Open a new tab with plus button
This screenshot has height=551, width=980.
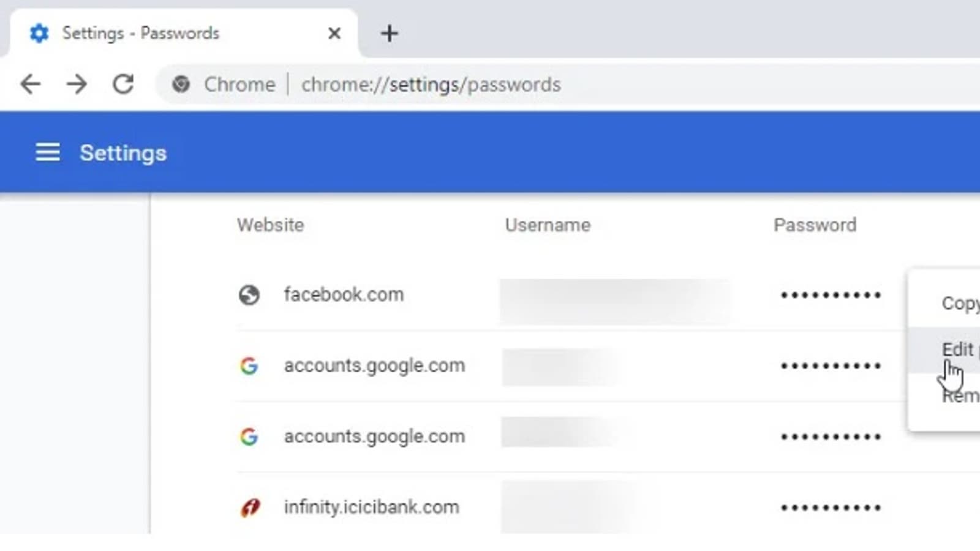pyautogui.click(x=390, y=33)
